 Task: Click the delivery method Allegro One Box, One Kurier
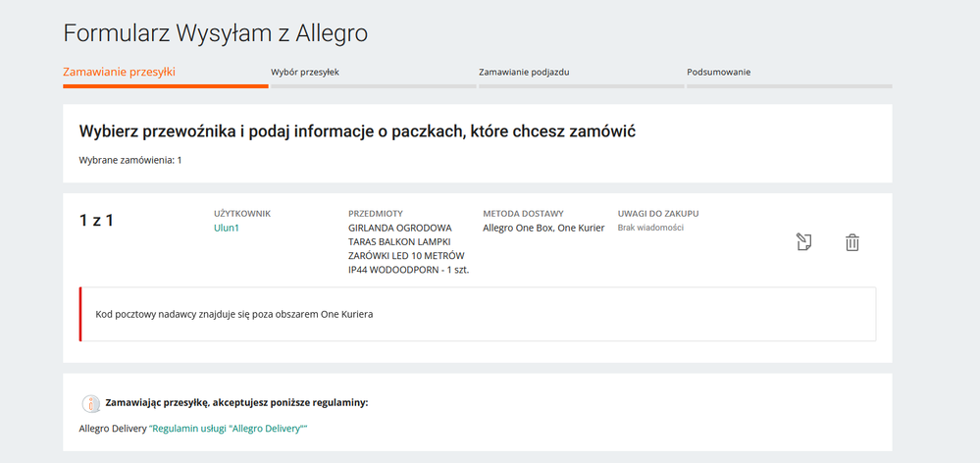(543, 228)
